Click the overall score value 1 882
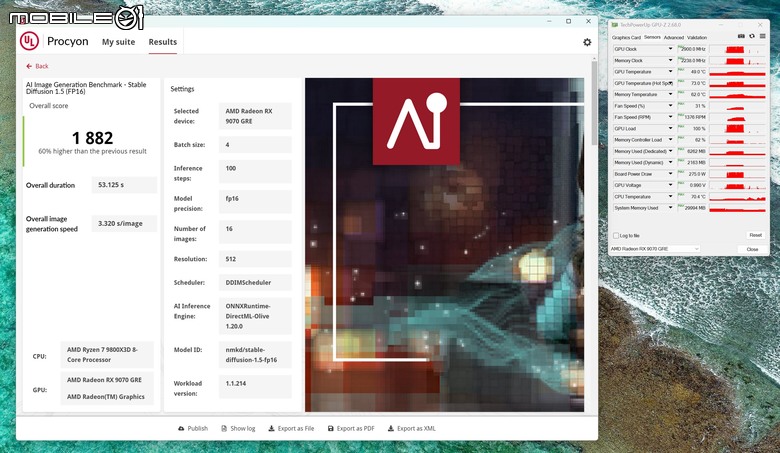This screenshot has height=453, width=780. [x=93, y=138]
